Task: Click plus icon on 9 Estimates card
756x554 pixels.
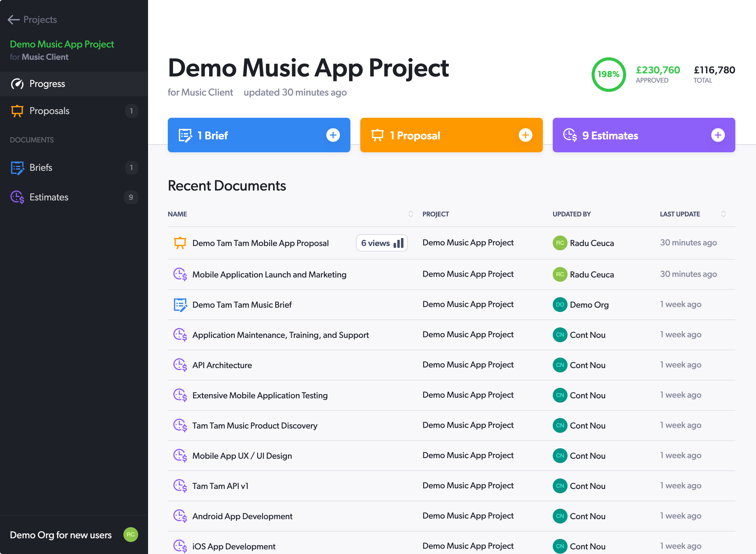Action: tap(718, 135)
